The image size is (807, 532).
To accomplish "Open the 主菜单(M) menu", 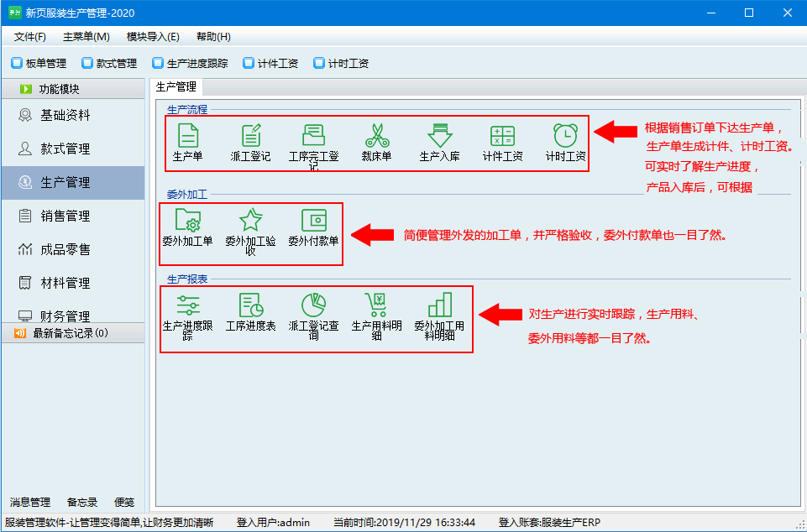I will pyautogui.click(x=86, y=37).
